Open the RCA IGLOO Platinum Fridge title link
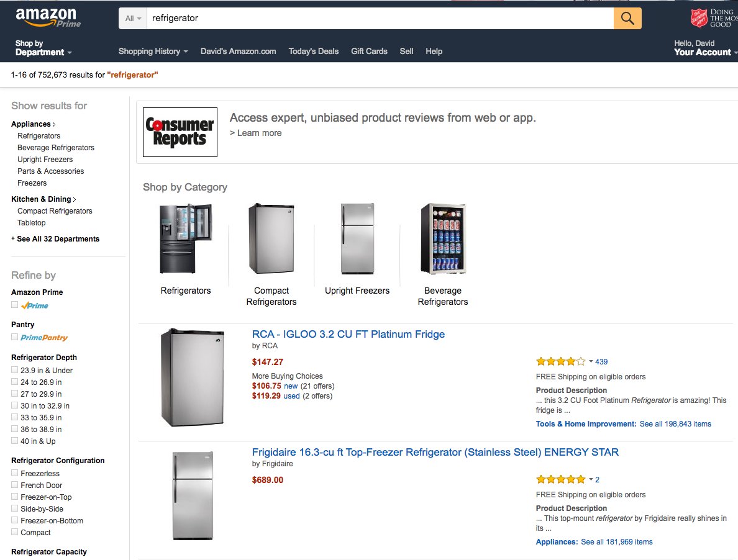Screen dimensions: 738x560 tap(348, 334)
